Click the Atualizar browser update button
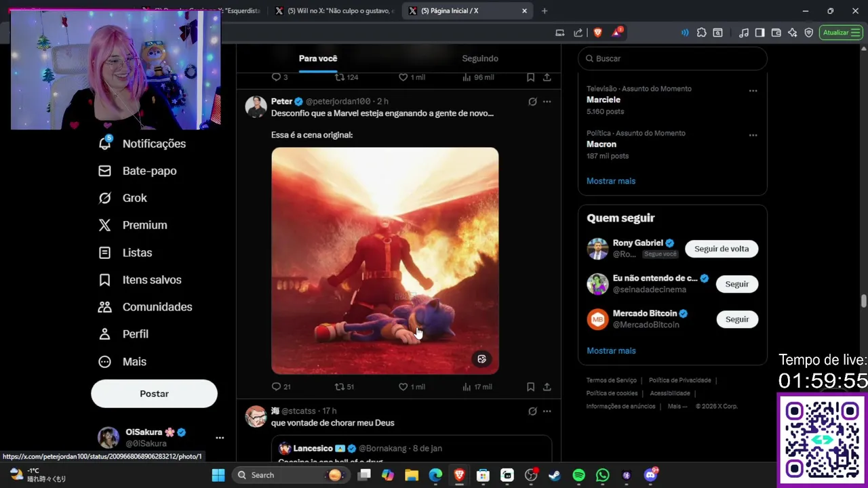The image size is (868, 488). point(841,33)
